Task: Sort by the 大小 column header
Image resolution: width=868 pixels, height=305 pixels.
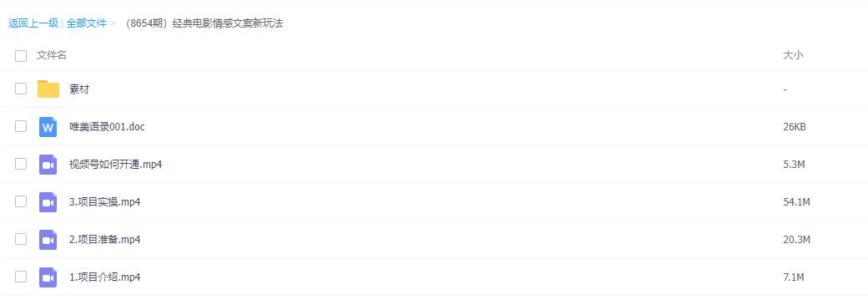Action: point(793,55)
